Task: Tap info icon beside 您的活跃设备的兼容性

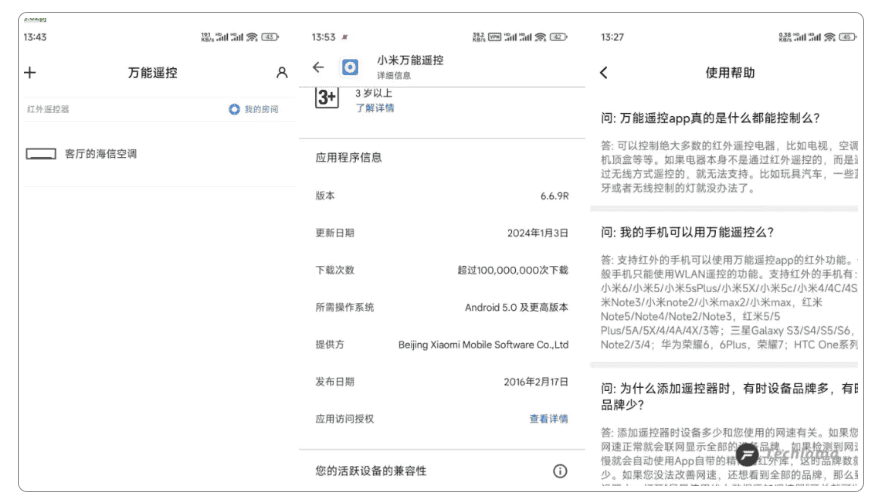Action: pos(560,471)
